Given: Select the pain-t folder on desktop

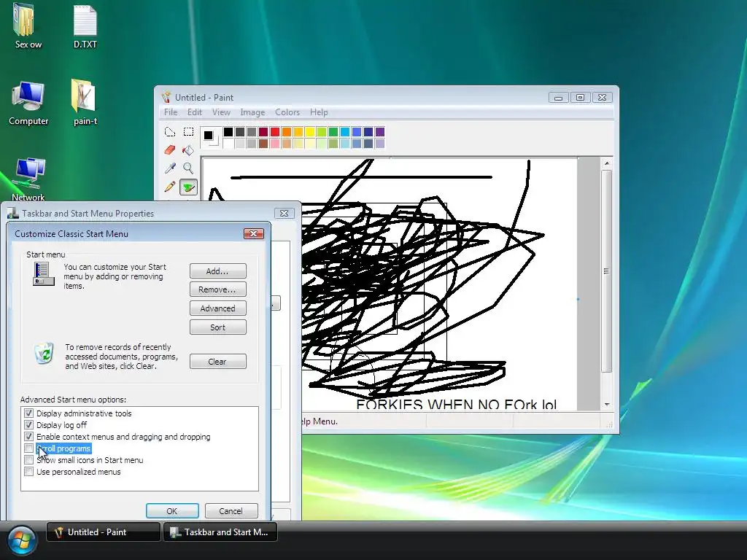Looking at the screenshot, I should [85, 102].
